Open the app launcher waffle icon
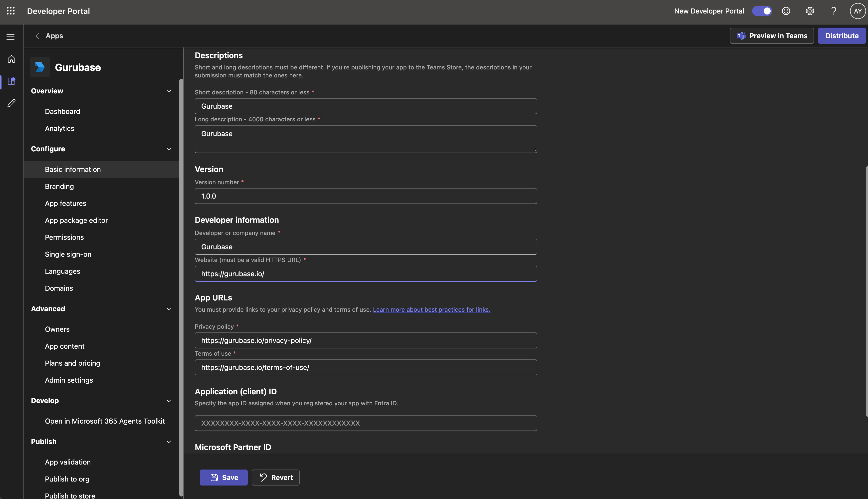Screen dimensions: 868x499 tap(11, 11)
